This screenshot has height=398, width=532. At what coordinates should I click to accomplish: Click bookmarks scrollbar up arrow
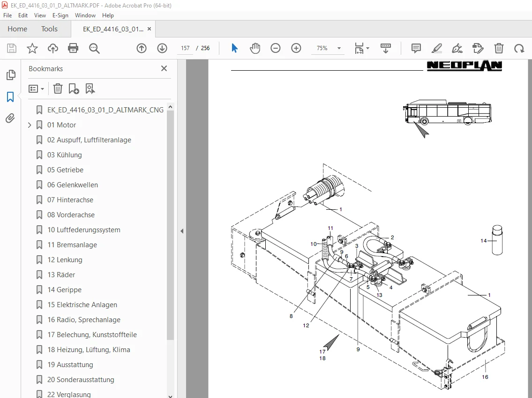tap(170, 107)
